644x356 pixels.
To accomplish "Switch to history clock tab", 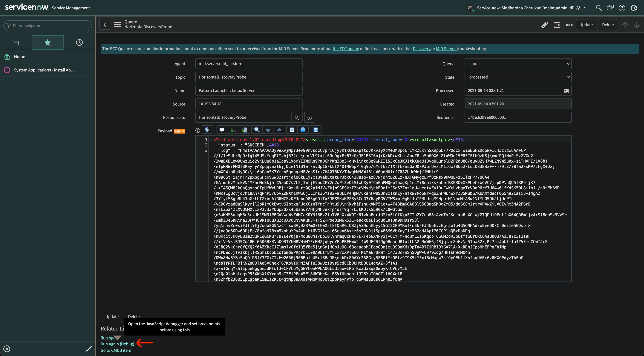I will pyautogui.click(x=79, y=42).
